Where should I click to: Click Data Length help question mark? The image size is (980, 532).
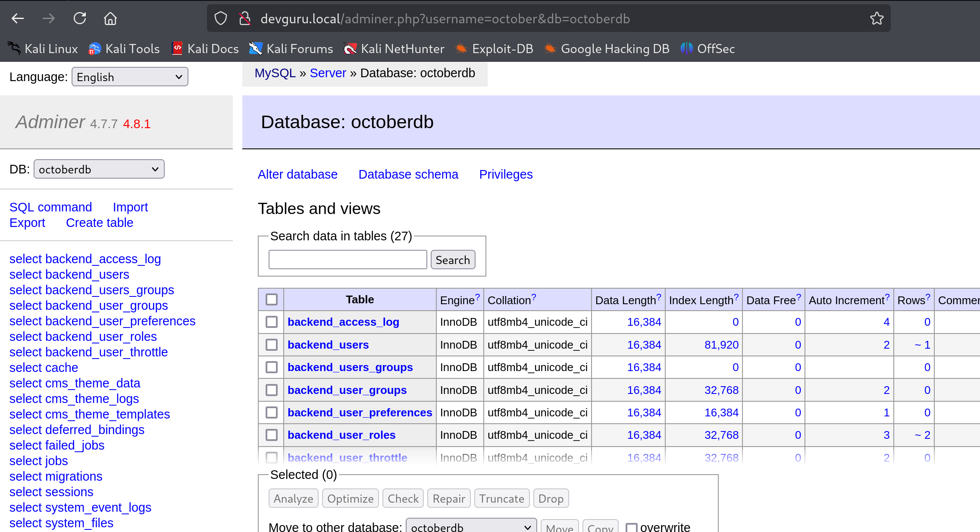659,297
